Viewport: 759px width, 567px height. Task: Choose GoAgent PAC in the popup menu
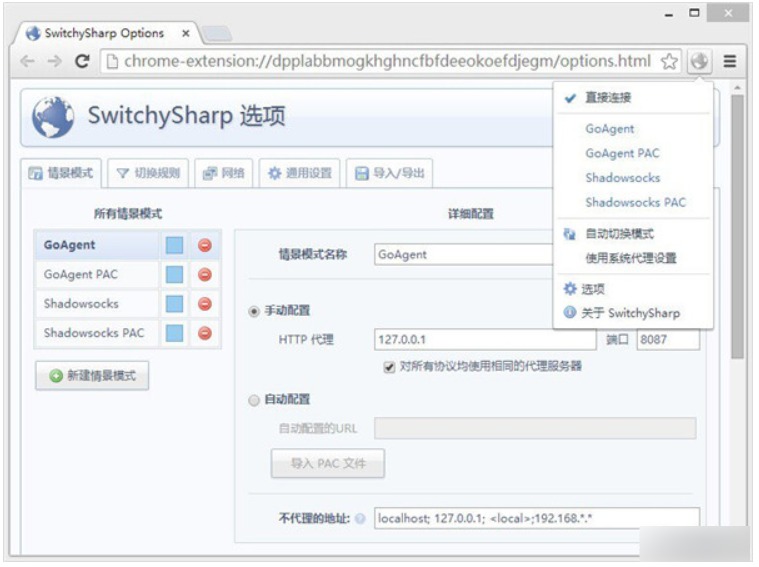(633, 153)
